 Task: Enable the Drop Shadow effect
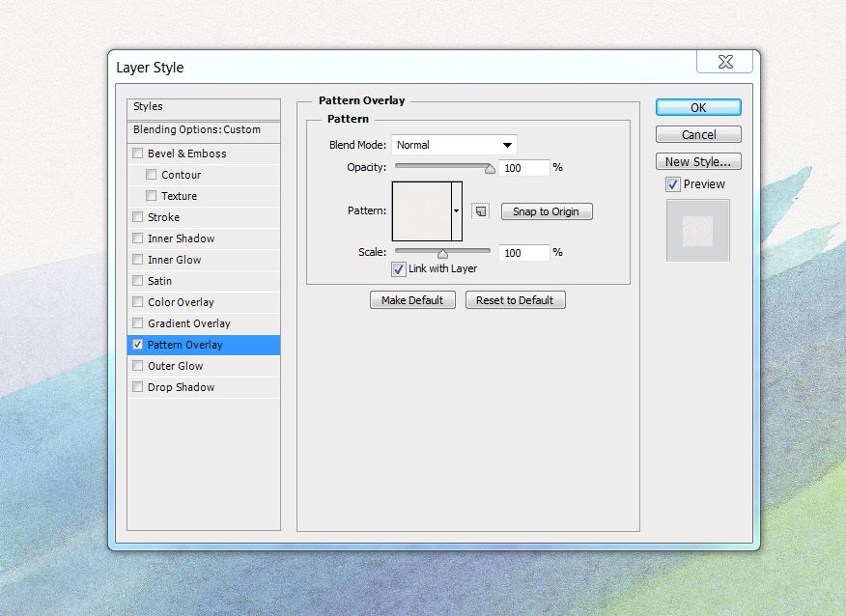(x=138, y=387)
